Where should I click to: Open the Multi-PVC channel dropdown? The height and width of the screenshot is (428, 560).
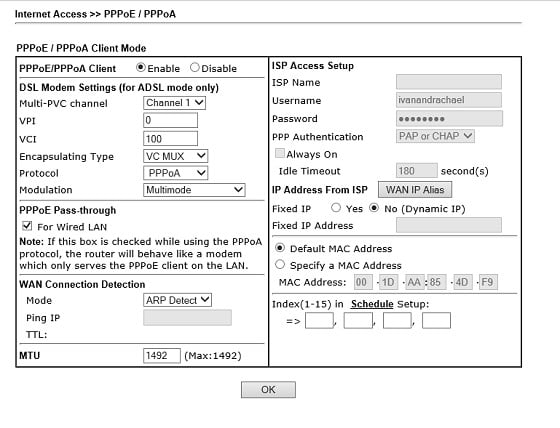[174, 103]
